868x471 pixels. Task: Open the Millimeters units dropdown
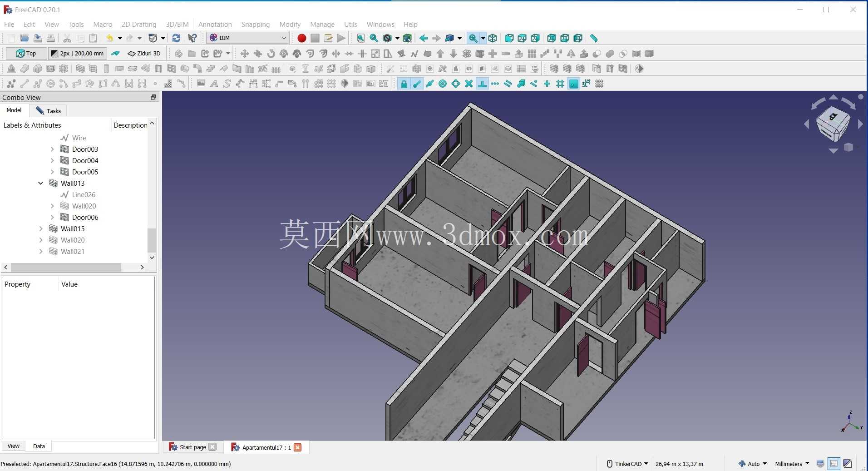[x=792, y=464]
